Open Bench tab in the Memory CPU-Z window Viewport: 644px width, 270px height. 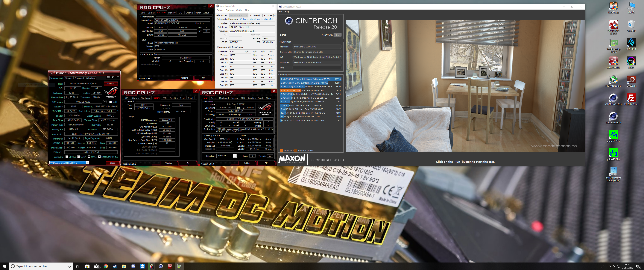(182, 98)
